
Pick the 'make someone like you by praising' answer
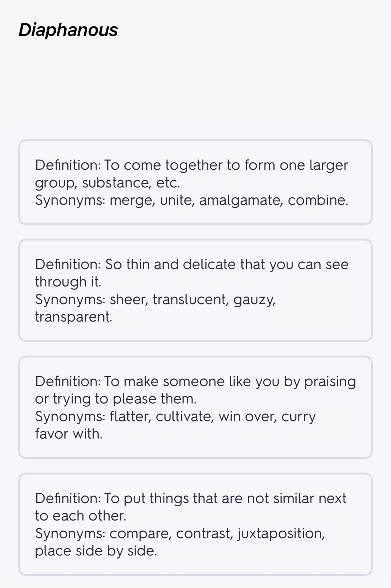tap(195, 407)
